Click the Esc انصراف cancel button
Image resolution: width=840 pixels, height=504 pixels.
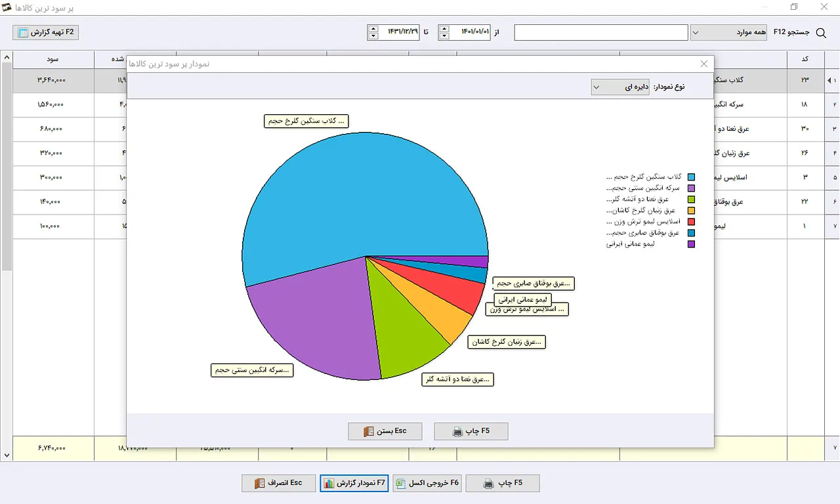(x=278, y=483)
